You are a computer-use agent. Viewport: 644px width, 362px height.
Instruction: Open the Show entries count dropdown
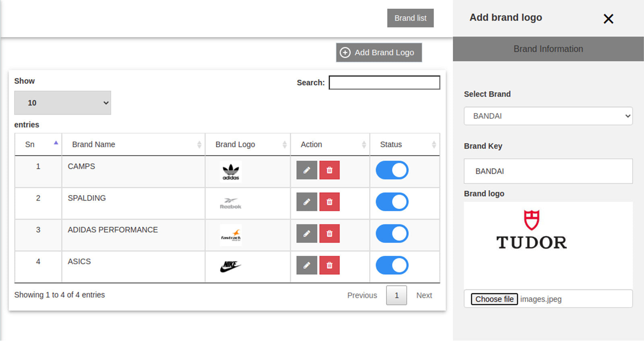(62, 103)
